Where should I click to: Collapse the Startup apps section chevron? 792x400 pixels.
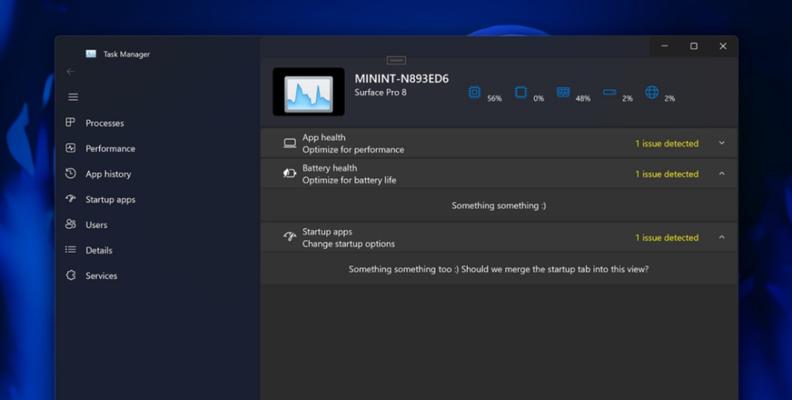[722, 237]
